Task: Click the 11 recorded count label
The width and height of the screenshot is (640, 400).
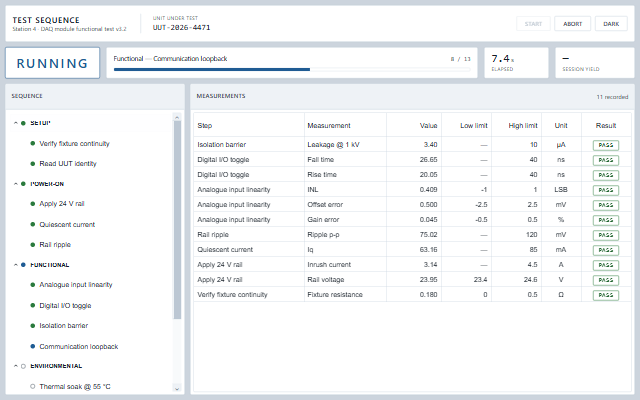Action: pyautogui.click(x=612, y=97)
